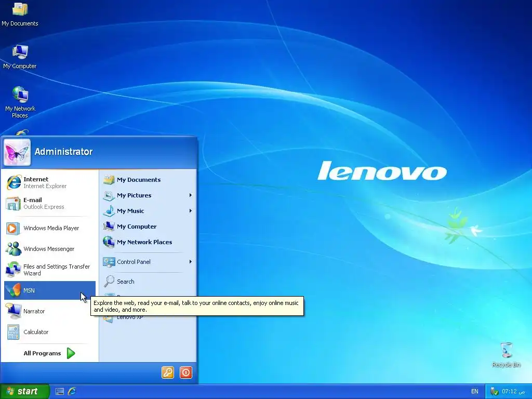Open Outlook Express E-mail entry
The image size is (532, 399).
49,203
